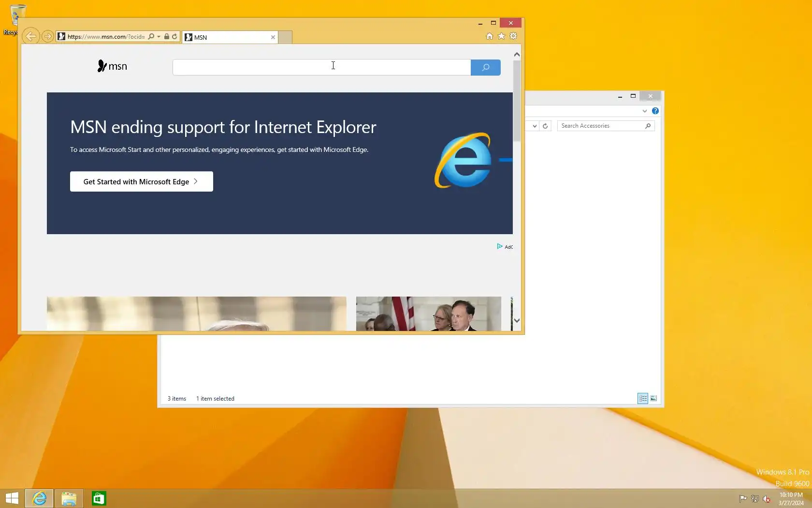Focus the MSN web search box
This screenshot has width=812, height=508.
coord(321,67)
